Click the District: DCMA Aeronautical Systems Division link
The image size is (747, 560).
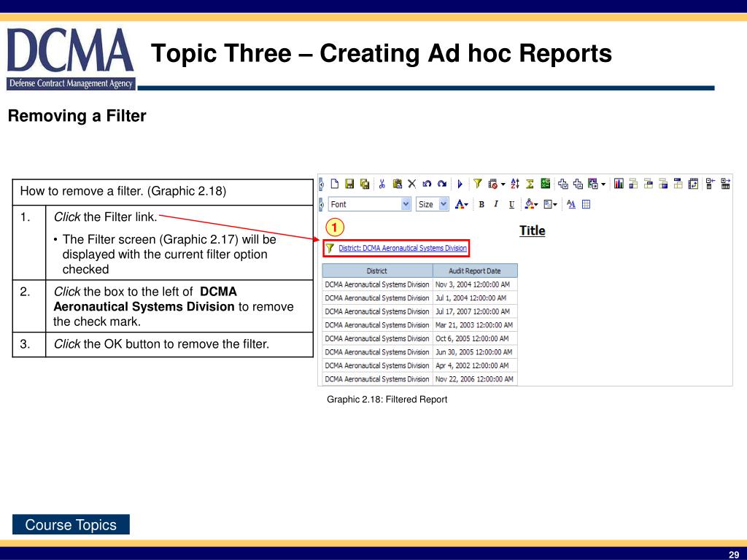402,248
